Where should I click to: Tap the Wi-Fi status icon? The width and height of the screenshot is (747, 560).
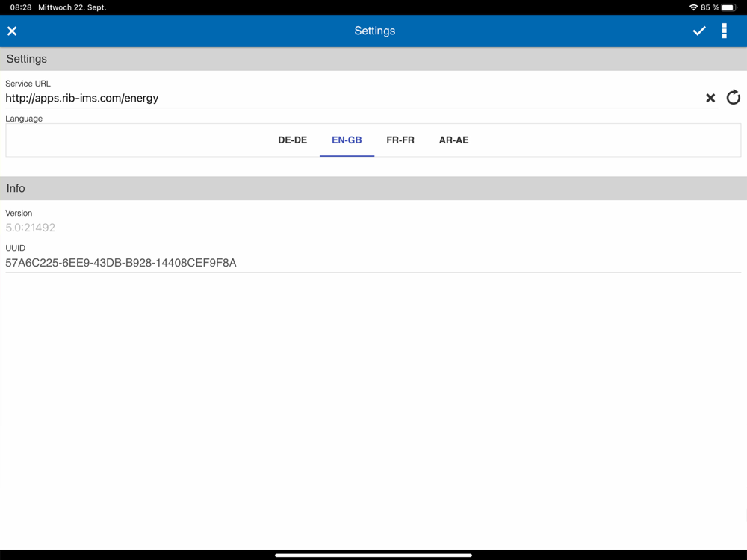pos(693,7)
